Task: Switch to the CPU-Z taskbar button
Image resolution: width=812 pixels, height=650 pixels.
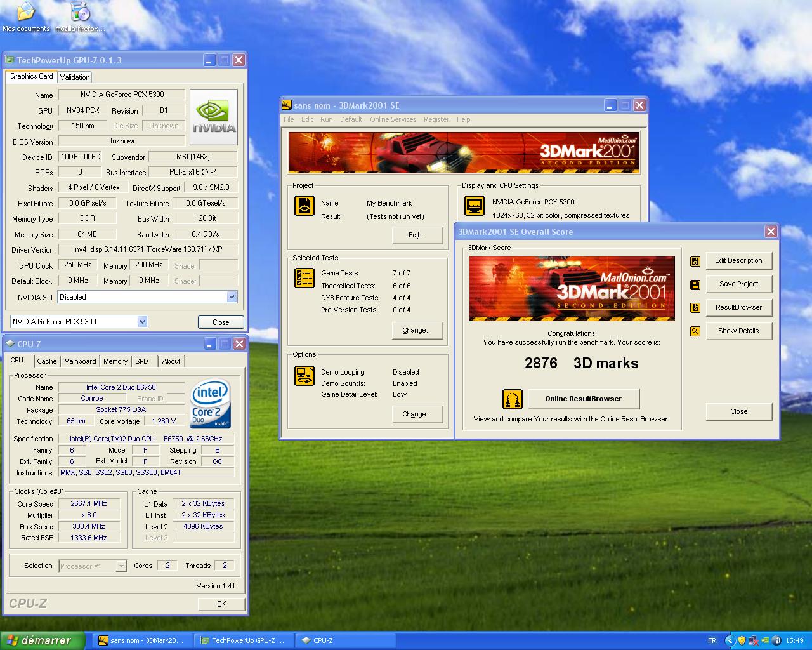Action: 345,640
